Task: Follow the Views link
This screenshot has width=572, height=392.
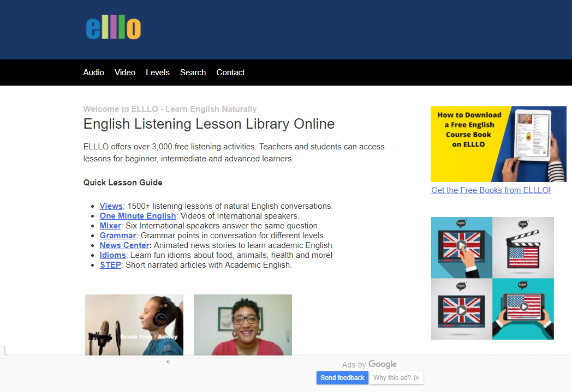Action: 111,206
